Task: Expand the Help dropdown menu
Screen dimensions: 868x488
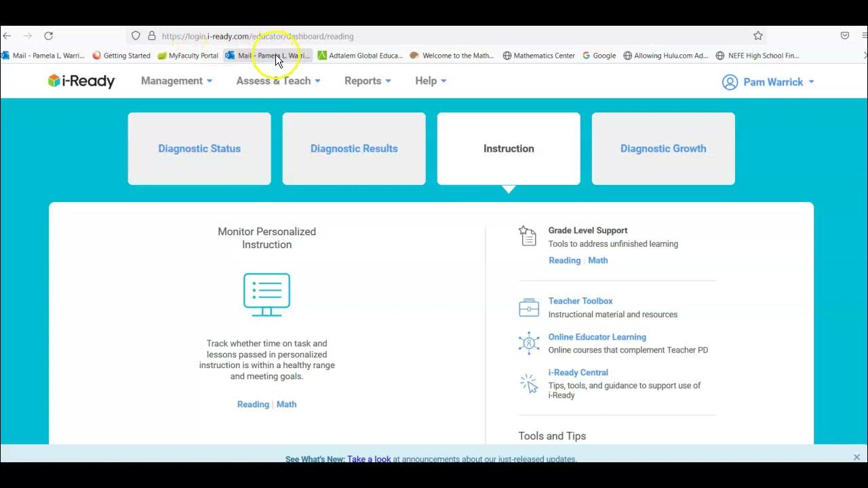Action: (x=431, y=81)
